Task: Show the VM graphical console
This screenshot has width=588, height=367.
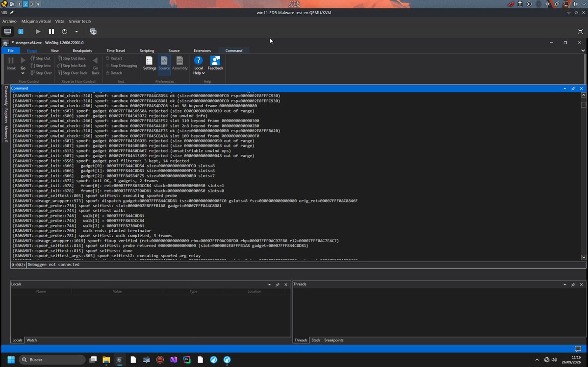Action: point(7,31)
